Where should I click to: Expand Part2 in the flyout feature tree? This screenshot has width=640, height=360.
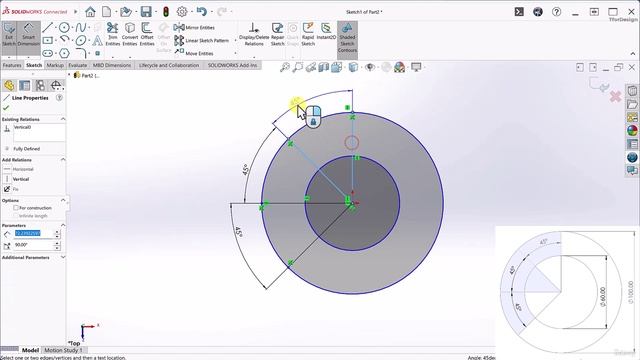click(x=69, y=75)
